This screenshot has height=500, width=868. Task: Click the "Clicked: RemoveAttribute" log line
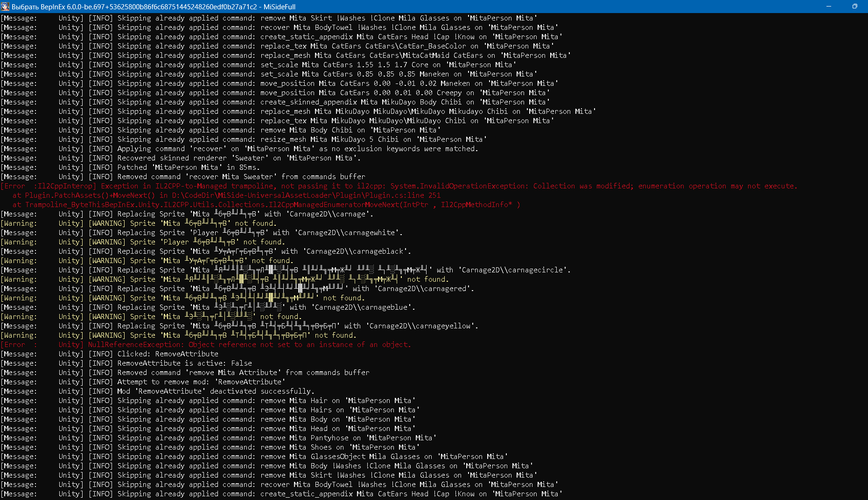168,354
